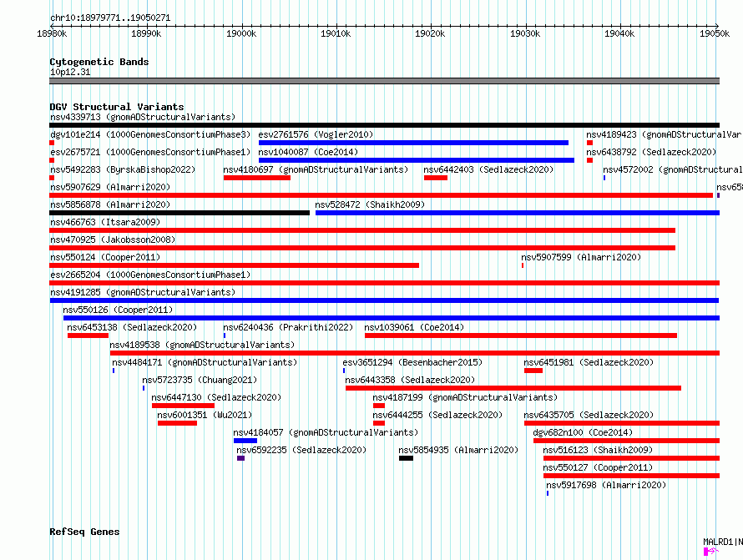Image resolution: width=743 pixels, height=560 pixels.
Task: Click the Cytogenetic Bands track title
Action: pyautogui.click(x=99, y=62)
